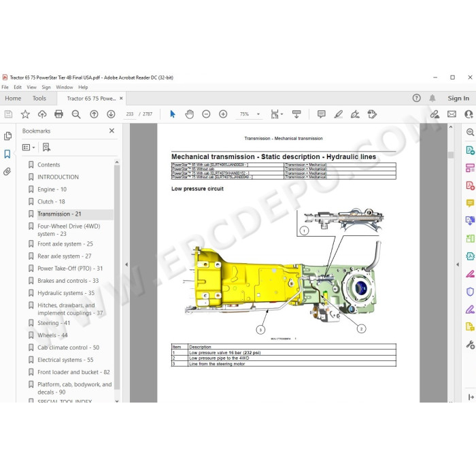Close the Tractor 65 75 document tab
Image resolution: width=476 pixels, height=476 pixels.
[121, 99]
